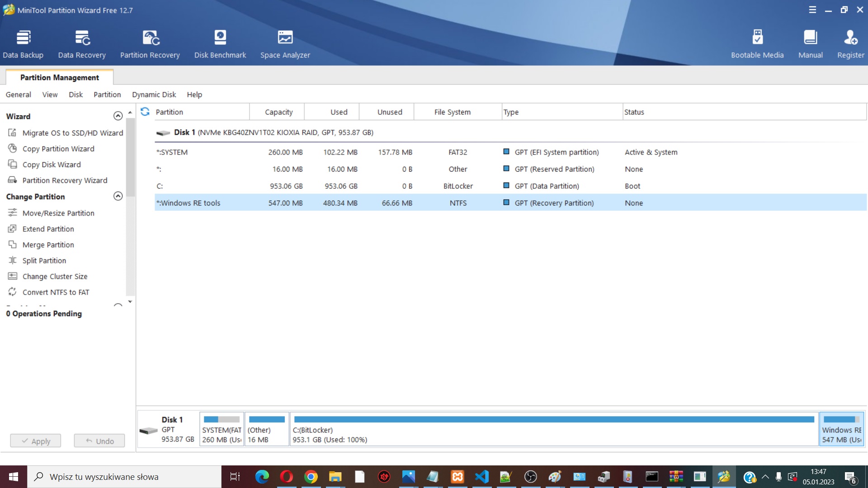Open the Disk menu
The width and height of the screenshot is (868, 488).
coord(76,94)
